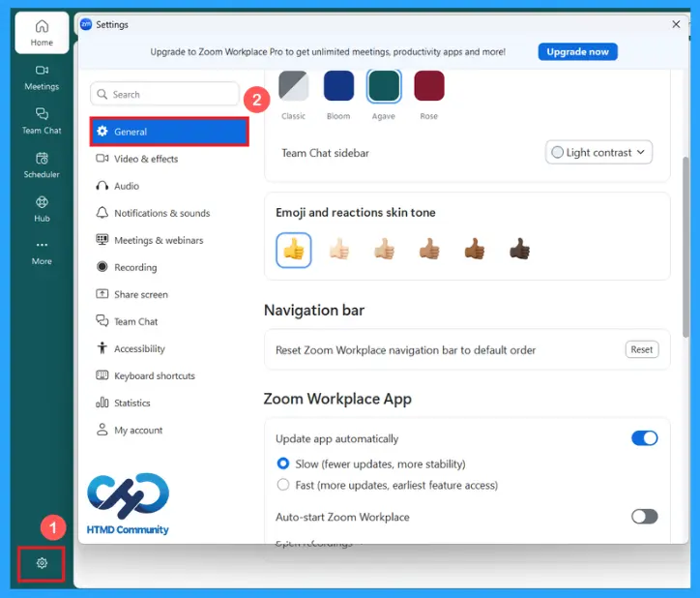This screenshot has height=598, width=700.
Task: Select Slow update channel radio button
Action: [x=283, y=463]
